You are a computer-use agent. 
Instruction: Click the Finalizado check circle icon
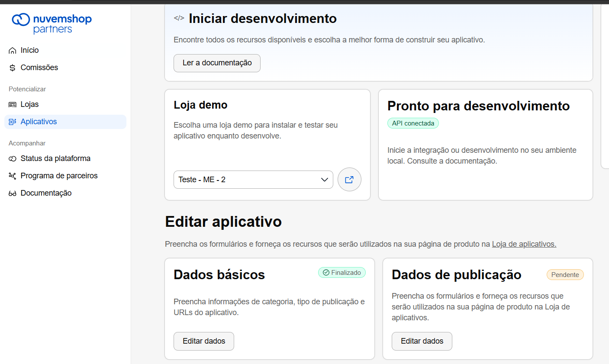coord(326,273)
